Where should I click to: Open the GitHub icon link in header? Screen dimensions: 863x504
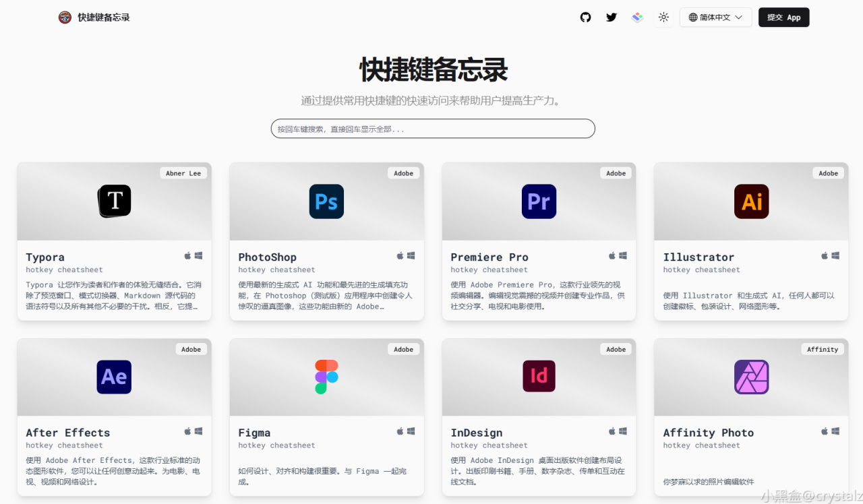pyautogui.click(x=585, y=18)
